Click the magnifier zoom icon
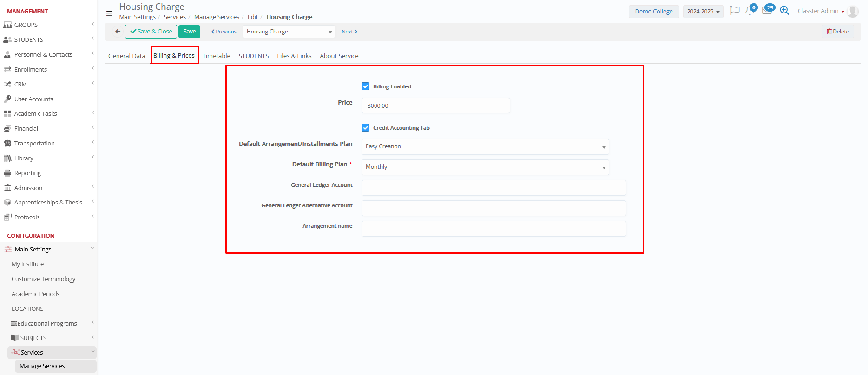This screenshot has height=375, width=868. 784,11
